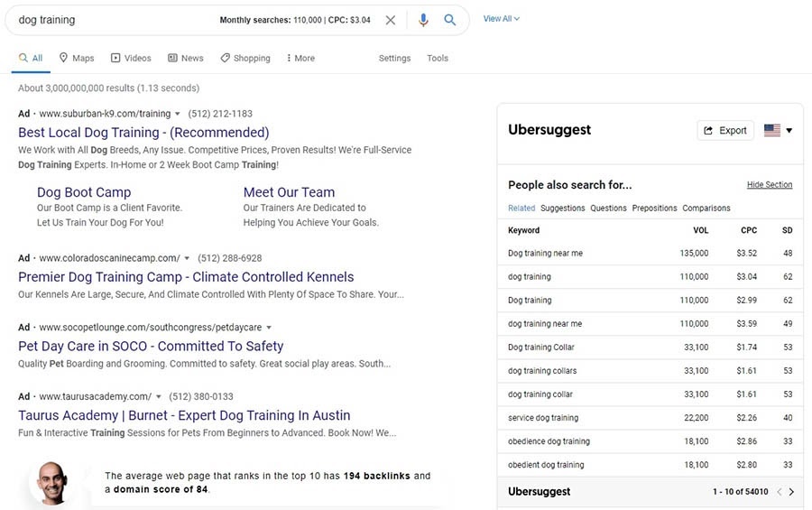Click the voice search microphone icon
The width and height of the screenshot is (812, 510).
423,20
